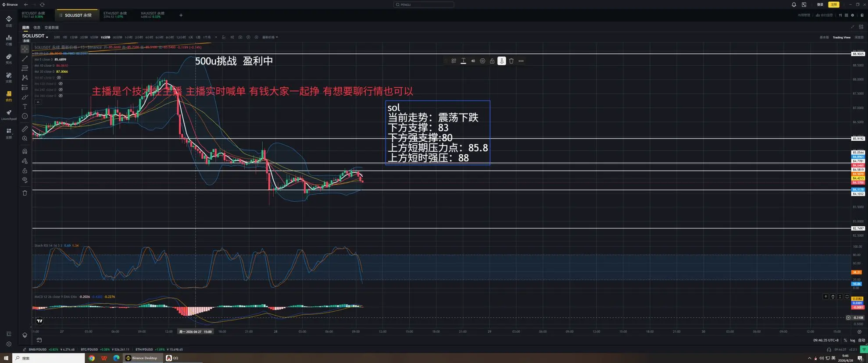Select the brush drawing tool

pos(25,97)
